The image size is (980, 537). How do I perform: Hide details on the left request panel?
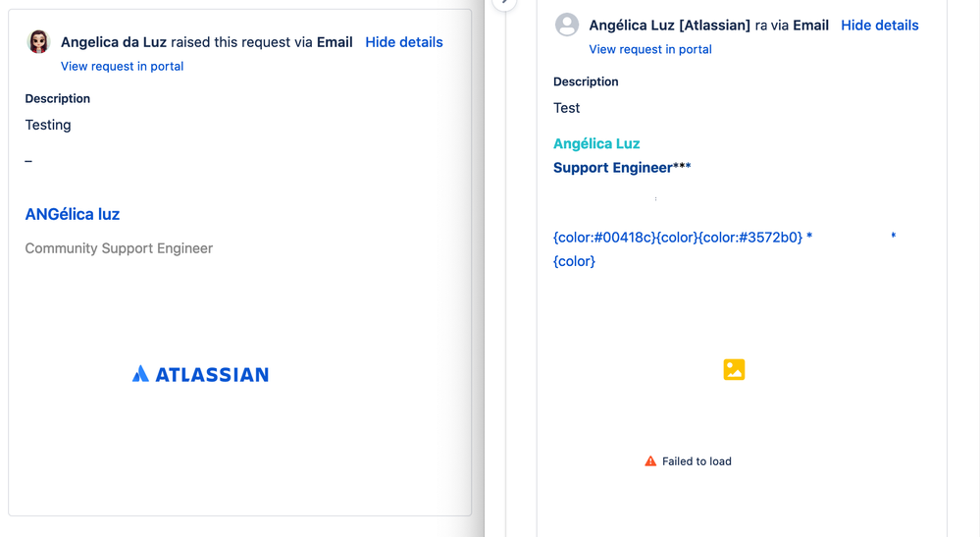point(404,42)
